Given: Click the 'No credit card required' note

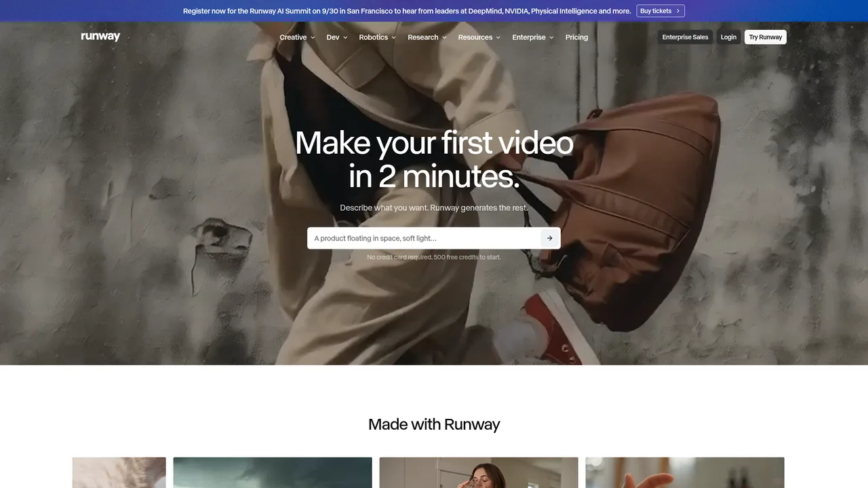Looking at the screenshot, I should [434, 258].
